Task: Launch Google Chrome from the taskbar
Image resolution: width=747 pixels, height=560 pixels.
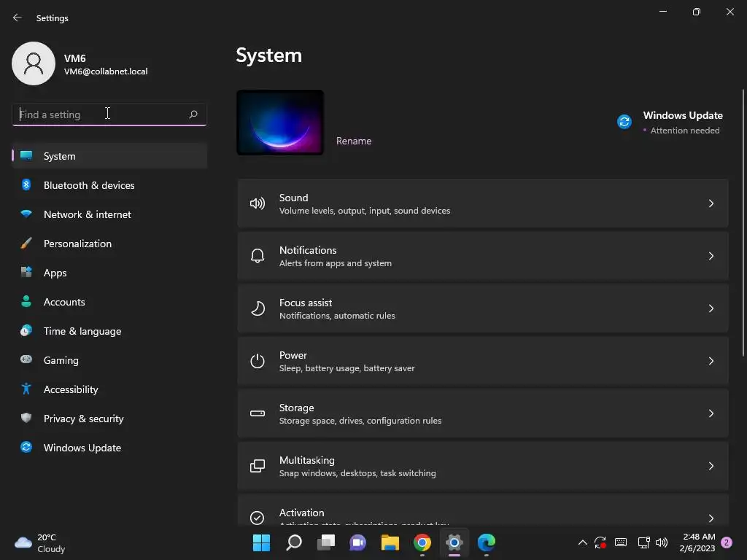Action: click(422, 542)
